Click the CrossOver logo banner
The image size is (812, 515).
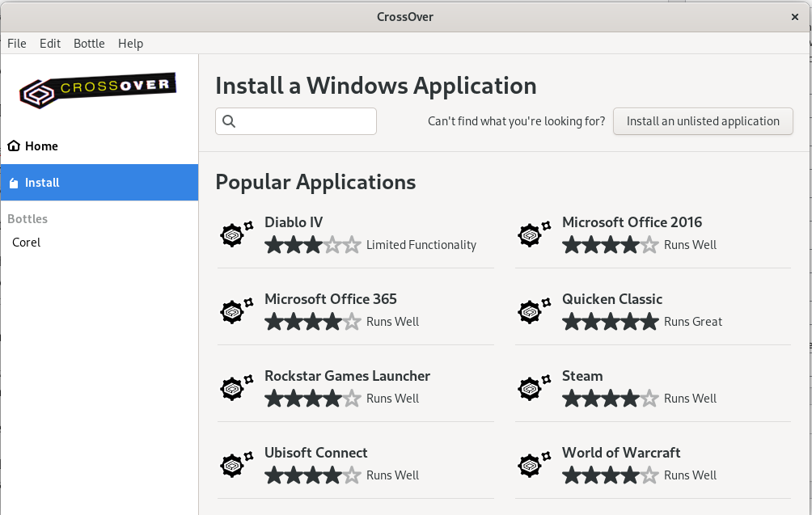pyautogui.click(x=97, y=91)
